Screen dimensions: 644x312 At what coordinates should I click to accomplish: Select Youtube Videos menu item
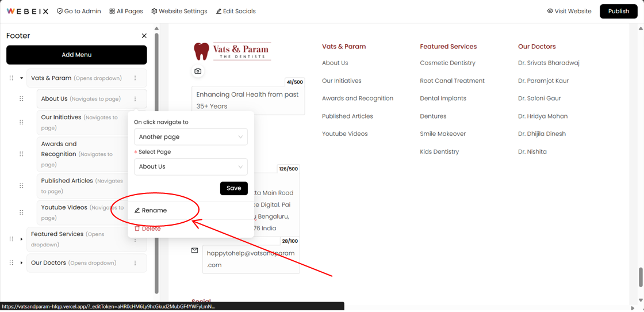click(82, 212)
